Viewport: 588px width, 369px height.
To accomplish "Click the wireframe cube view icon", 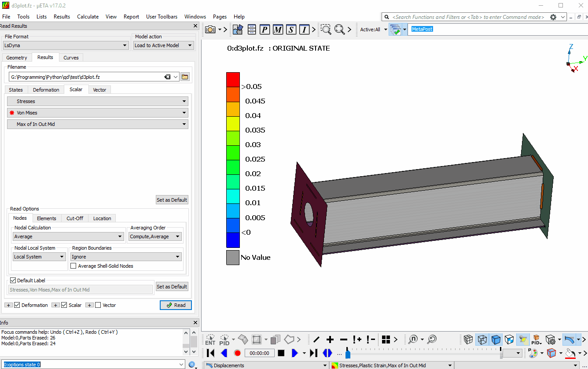I will coord(468,339).
